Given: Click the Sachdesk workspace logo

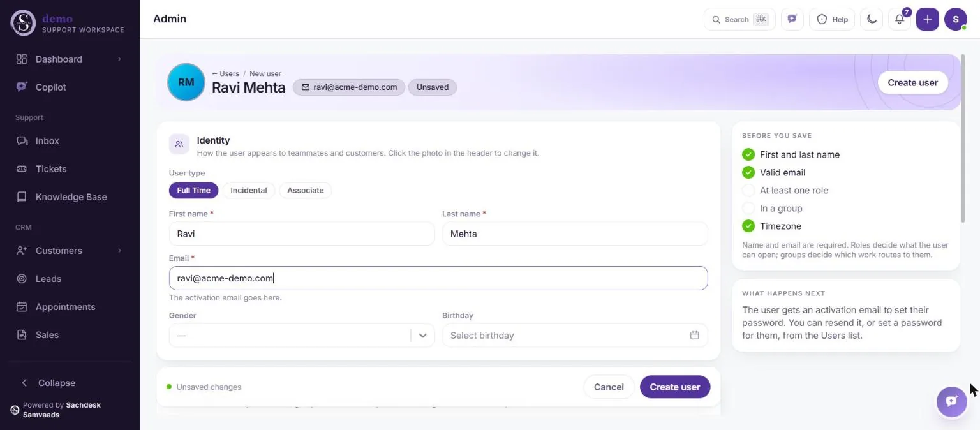Looking at the screenshot, I should tap(23, 23).
